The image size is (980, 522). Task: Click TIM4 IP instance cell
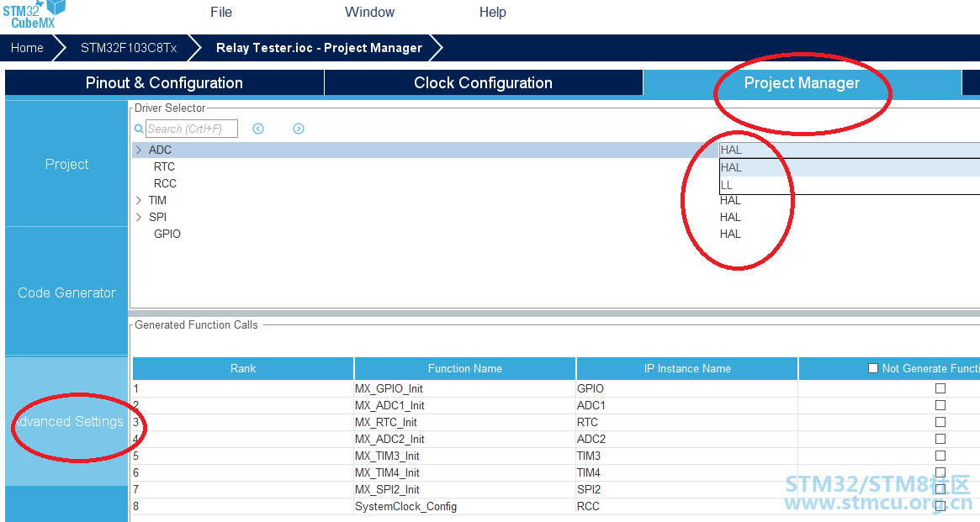point(687,472)
